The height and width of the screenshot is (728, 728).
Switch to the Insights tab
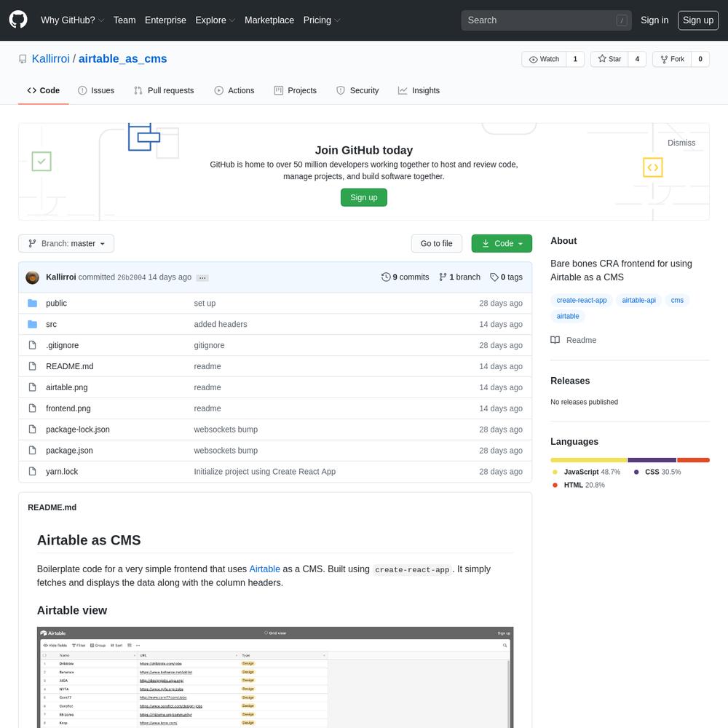pos(419,90)
